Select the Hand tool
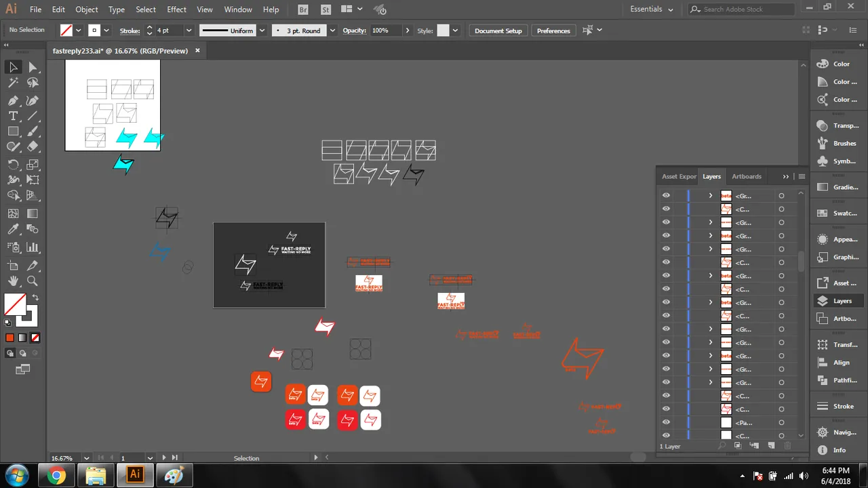This screenshot has height=488, width=868. [x=13, y=281]
